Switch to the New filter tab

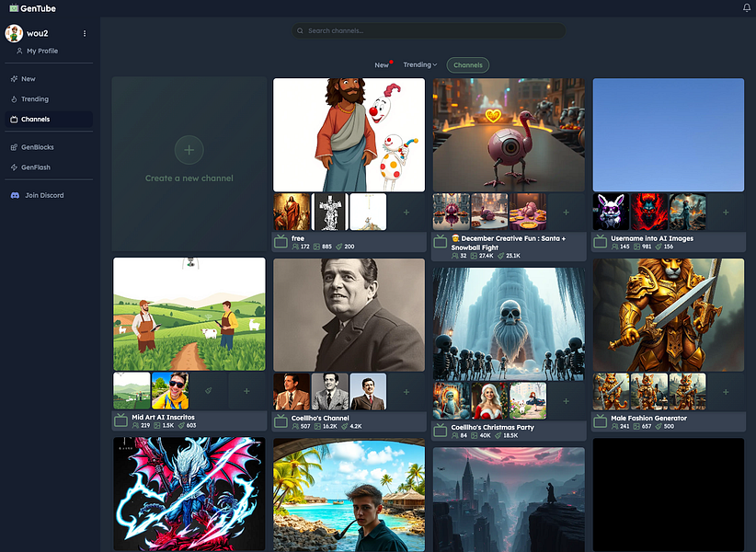[382, 64]
